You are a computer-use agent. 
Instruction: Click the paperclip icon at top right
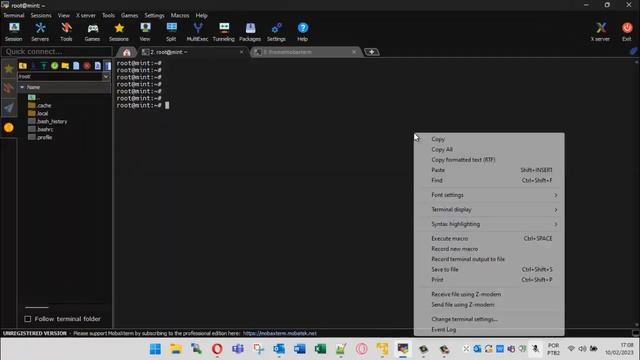633,51
